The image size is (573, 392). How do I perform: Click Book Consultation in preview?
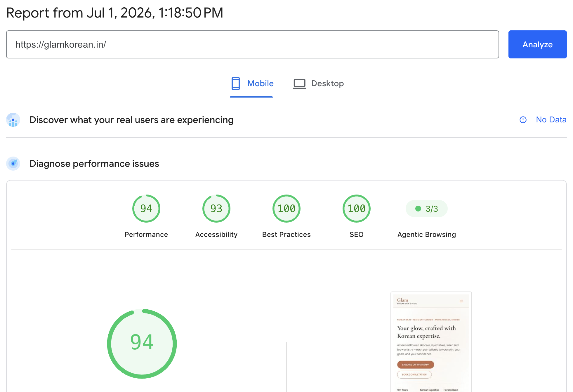tap(414, 374)
